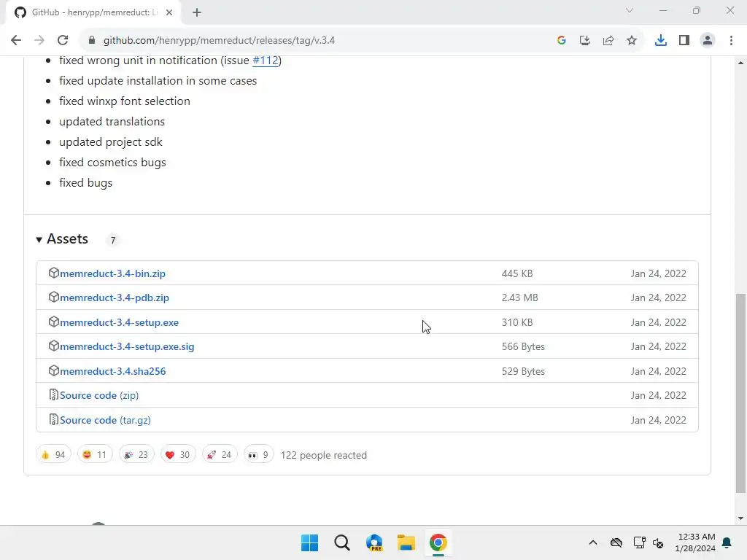747x560 pixels.
Task: Open network status tray icon
Action: coord(639,542)
